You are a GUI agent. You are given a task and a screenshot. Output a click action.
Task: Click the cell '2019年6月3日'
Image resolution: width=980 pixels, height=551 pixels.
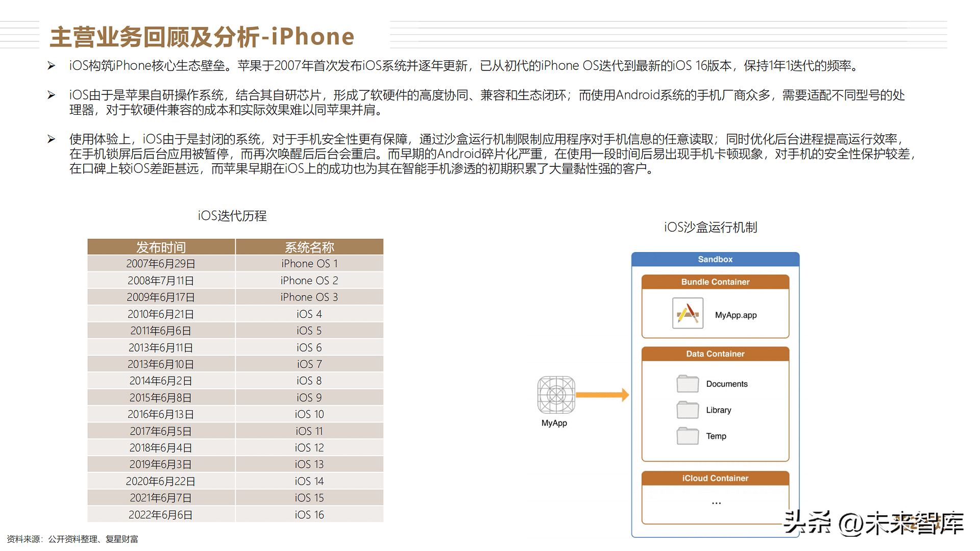coord(161,464)
